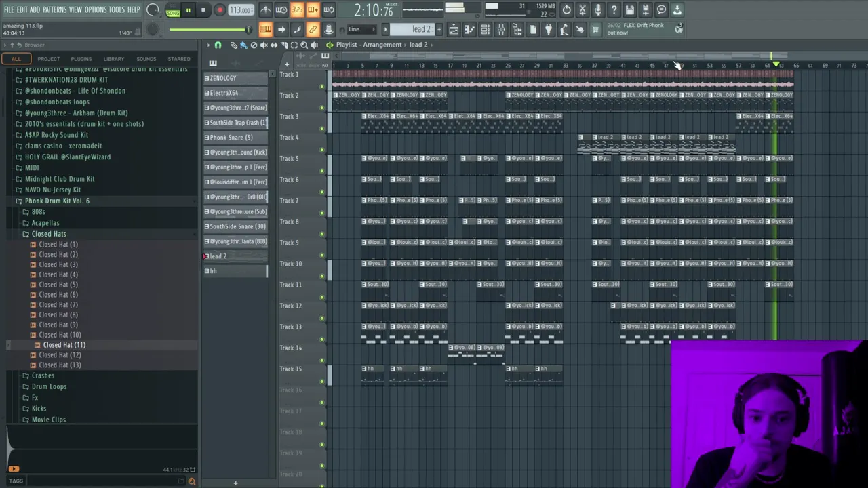Select the ZENOLOGY pattern in picker
Viewport: 868px width, 488px height.
pyautogui.click(x=236, y=78)
